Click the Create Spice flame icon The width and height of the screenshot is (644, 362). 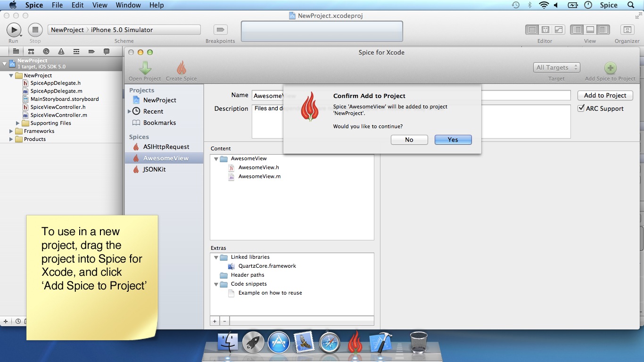coord(181,68)
